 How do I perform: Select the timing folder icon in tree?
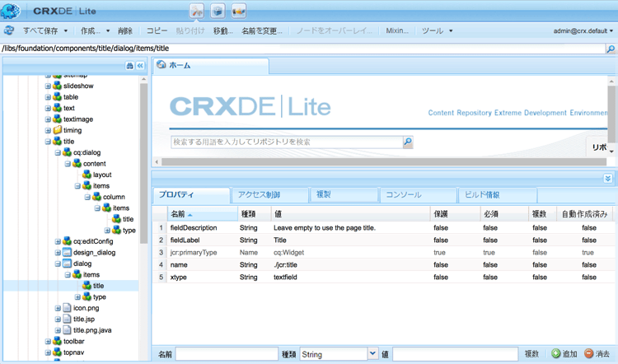(x=58, y=130)
